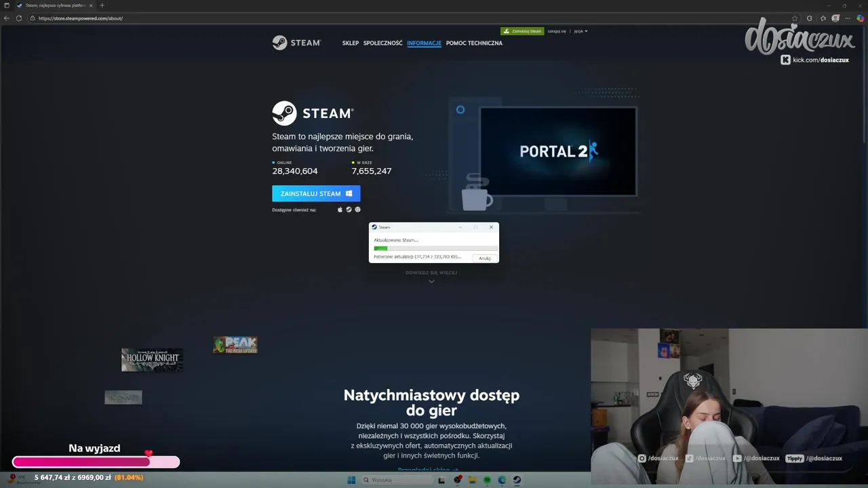Screen dimensions: 868x488
Task: Open File Explorer from the taskbar
Action: click(x=472, y=480)
